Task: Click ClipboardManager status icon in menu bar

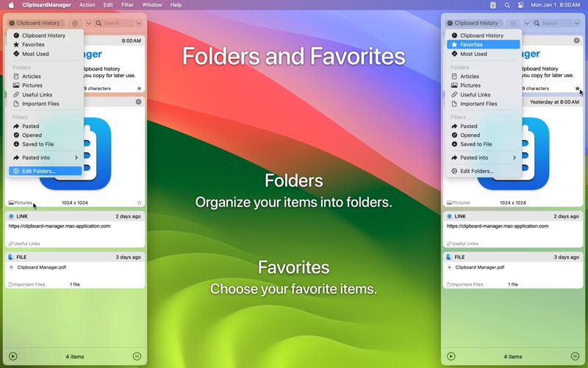Action: click(493, 5)
